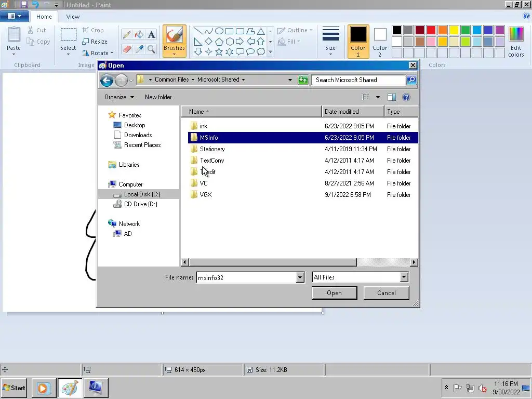Click the Date modified column header
This screenshot has height=399, width=532.
[x=353, y=112]
